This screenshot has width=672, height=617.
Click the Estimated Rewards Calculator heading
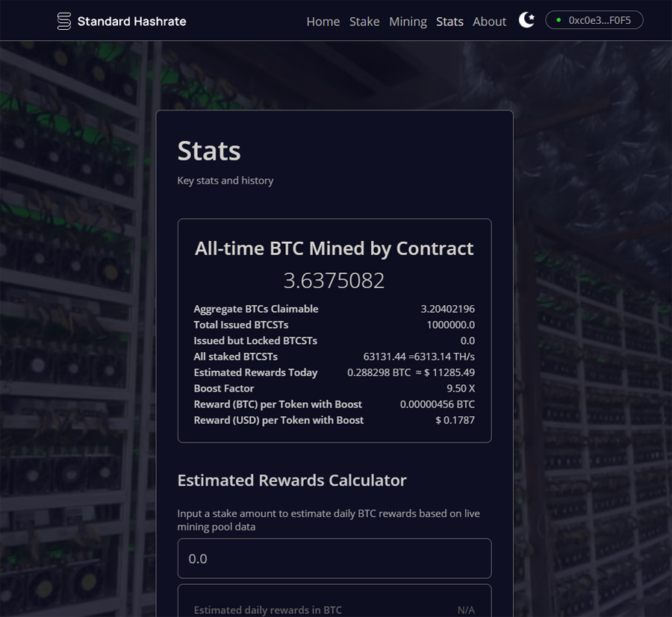click(292, 480)
